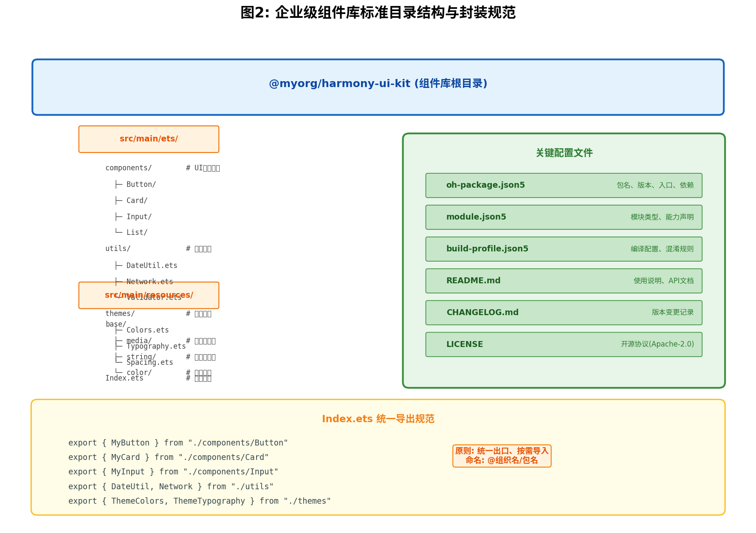Click the export MyInput code line
The image size is (756, 533).
[173, 471]
